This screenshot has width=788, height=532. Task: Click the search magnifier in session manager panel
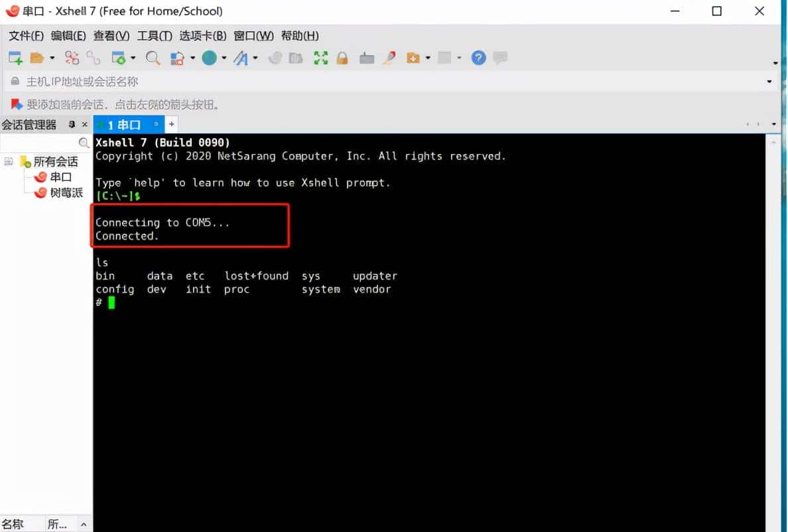click(x=84, y=143)
